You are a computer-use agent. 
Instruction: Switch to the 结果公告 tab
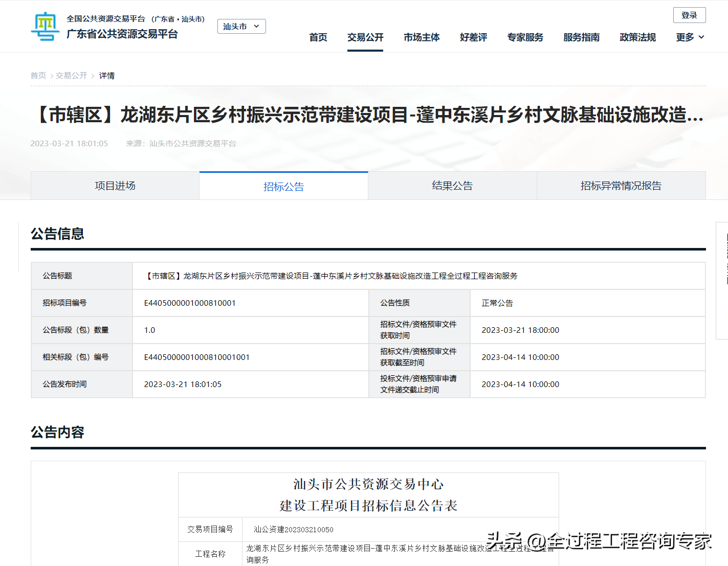tap(452, 186)
